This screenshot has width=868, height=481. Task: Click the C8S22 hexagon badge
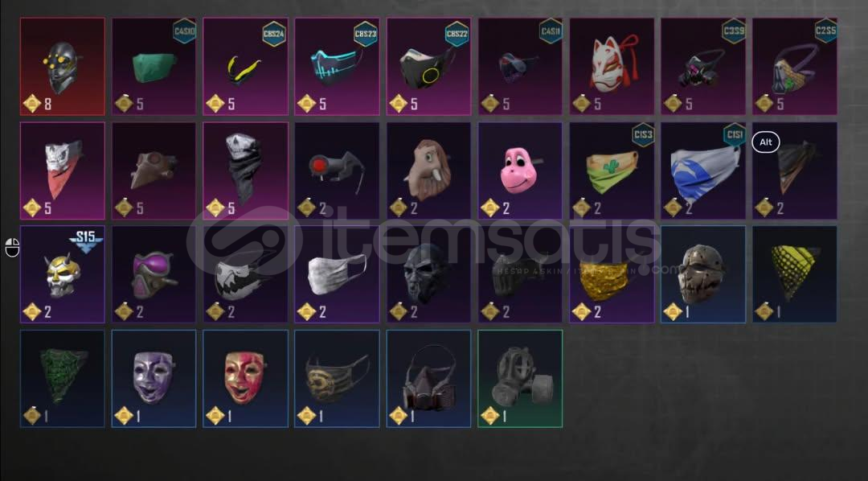click(457, 33)
